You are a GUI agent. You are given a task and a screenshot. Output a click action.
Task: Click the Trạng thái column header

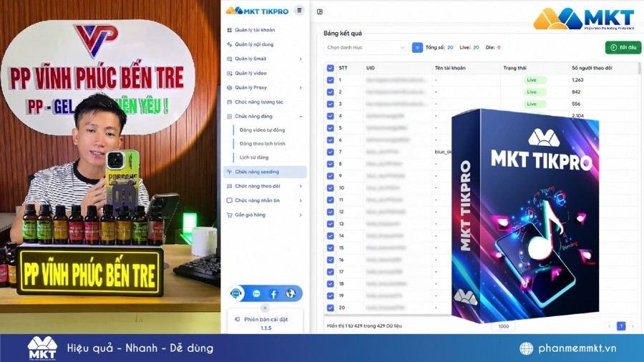(x=514, y=68)
